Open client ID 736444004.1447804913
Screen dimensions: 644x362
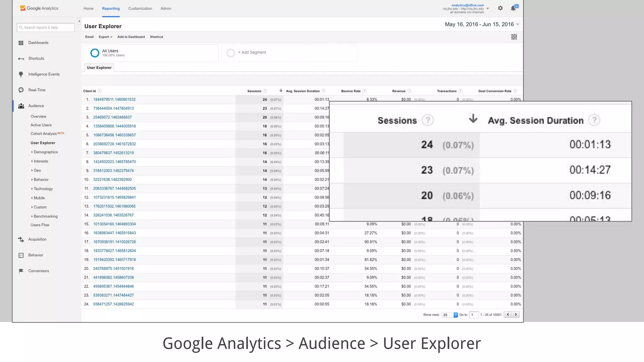pyautogui.click(x=113, y=108)
